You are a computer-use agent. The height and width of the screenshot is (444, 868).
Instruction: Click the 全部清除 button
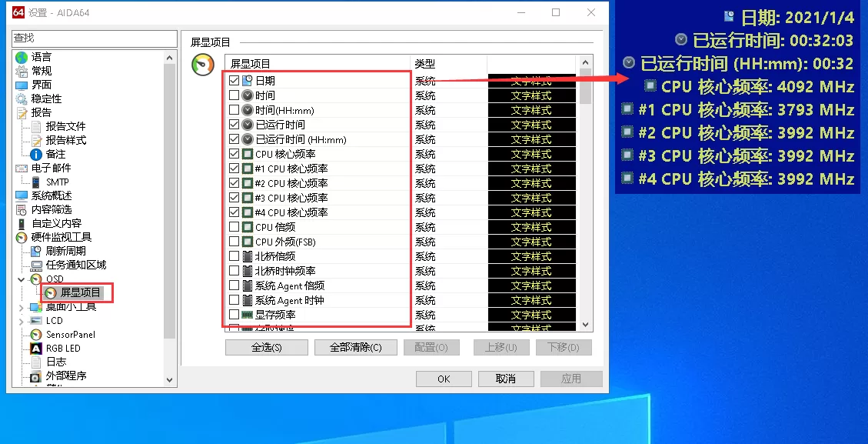click(355, 347)
